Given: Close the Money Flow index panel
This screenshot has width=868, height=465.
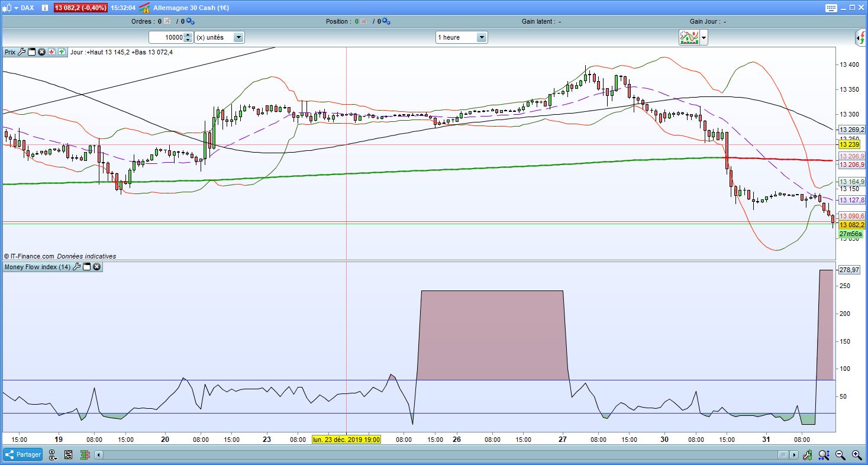Looking at the screenshot, I should tap(96, 267).
